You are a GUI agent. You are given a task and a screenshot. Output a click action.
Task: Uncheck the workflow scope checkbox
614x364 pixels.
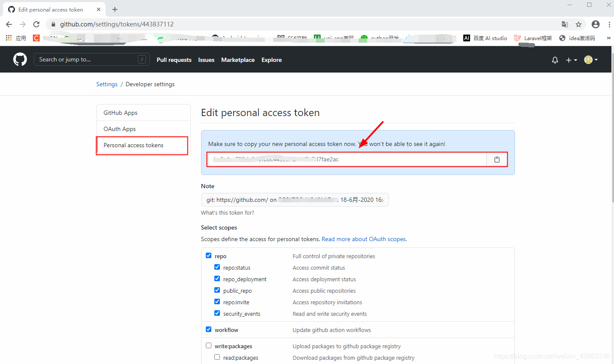coord(208,329)
